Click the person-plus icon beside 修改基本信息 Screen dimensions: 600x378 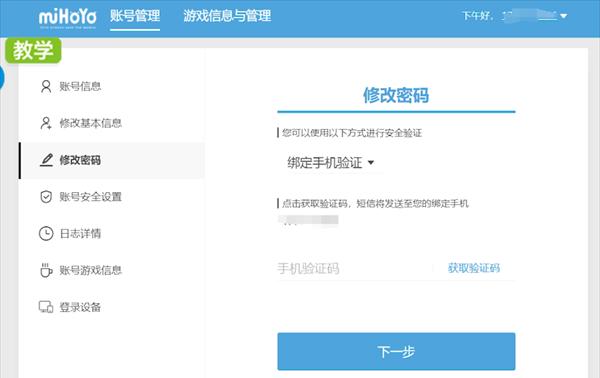(46, 123)
